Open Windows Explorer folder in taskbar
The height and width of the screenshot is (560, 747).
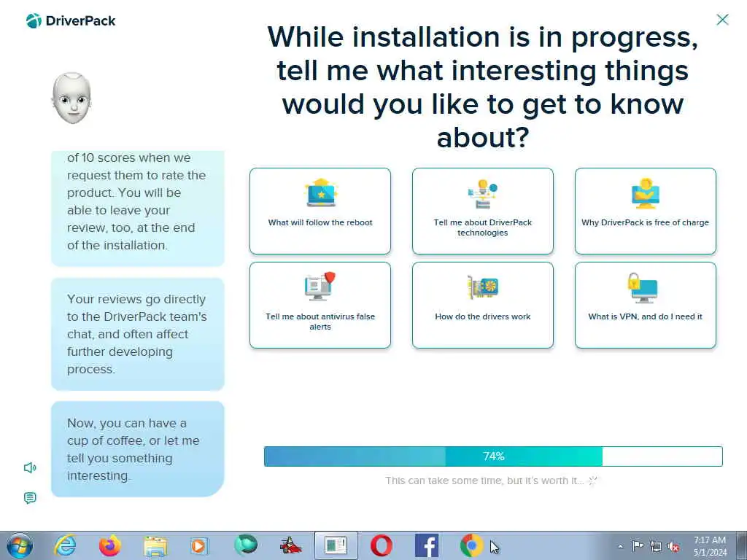click(155, 546)
